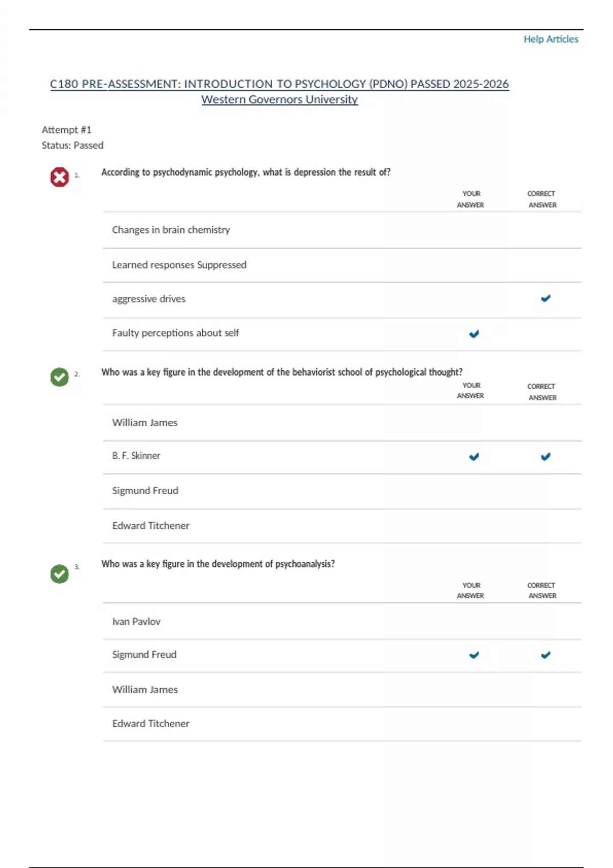Click the correct-answer checkmark in the aggressive drives row

pos(546,298)
